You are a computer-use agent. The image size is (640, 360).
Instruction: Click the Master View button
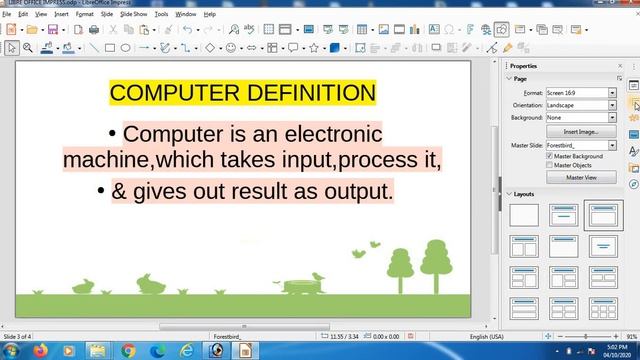point(581,177)
